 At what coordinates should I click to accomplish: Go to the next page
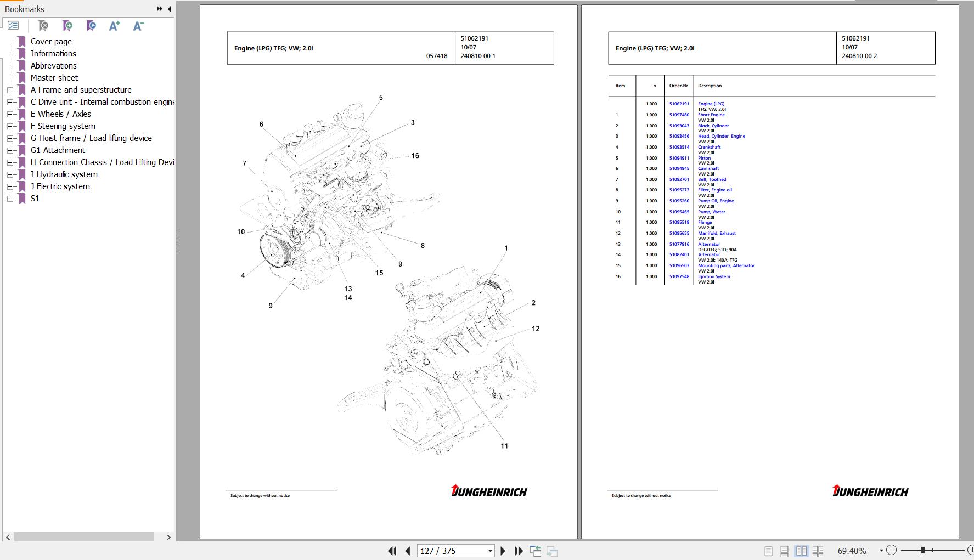pos(503,551)
